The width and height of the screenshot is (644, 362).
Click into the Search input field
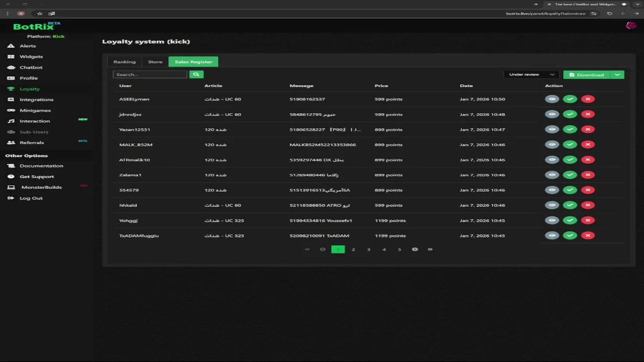150,74
